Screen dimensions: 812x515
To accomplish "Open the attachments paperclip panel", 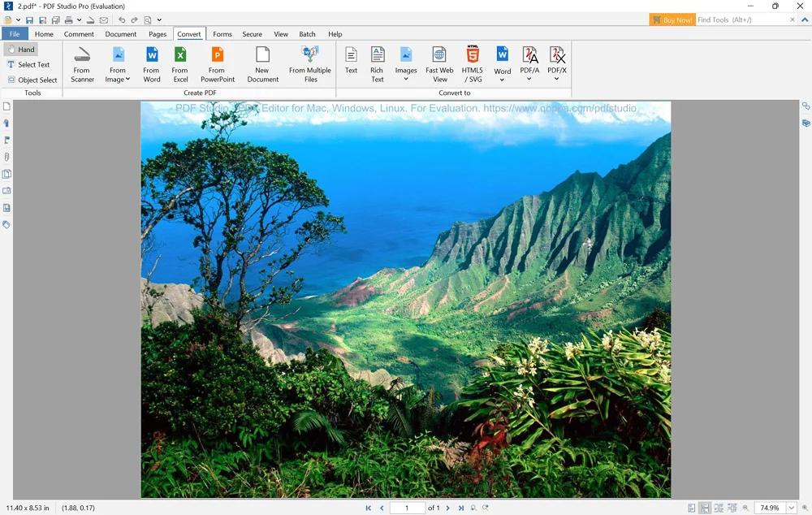I will tap(6, 157).
